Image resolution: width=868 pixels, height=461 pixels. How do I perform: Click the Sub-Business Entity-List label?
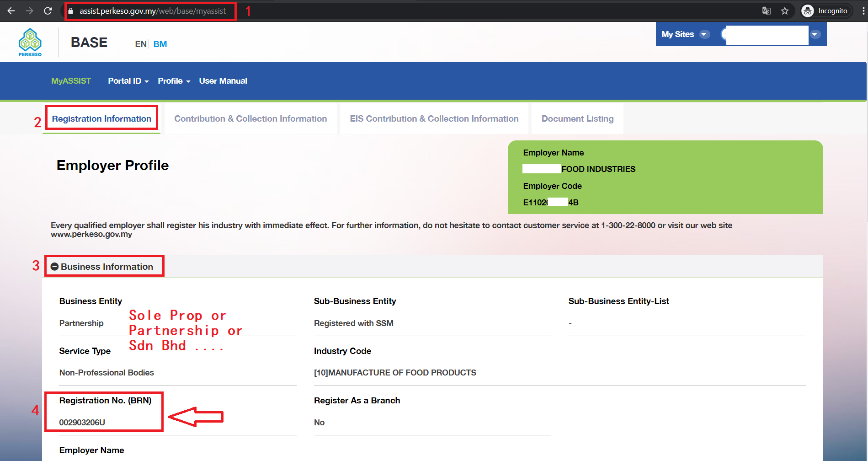[619, 301]
